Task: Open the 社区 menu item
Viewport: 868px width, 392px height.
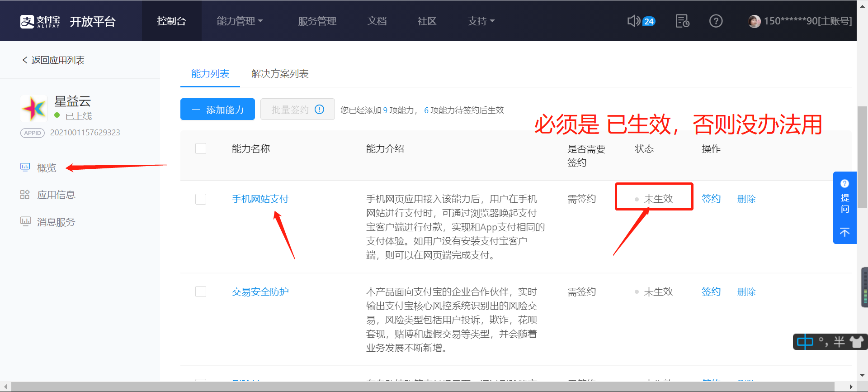Action: [427, 21]
